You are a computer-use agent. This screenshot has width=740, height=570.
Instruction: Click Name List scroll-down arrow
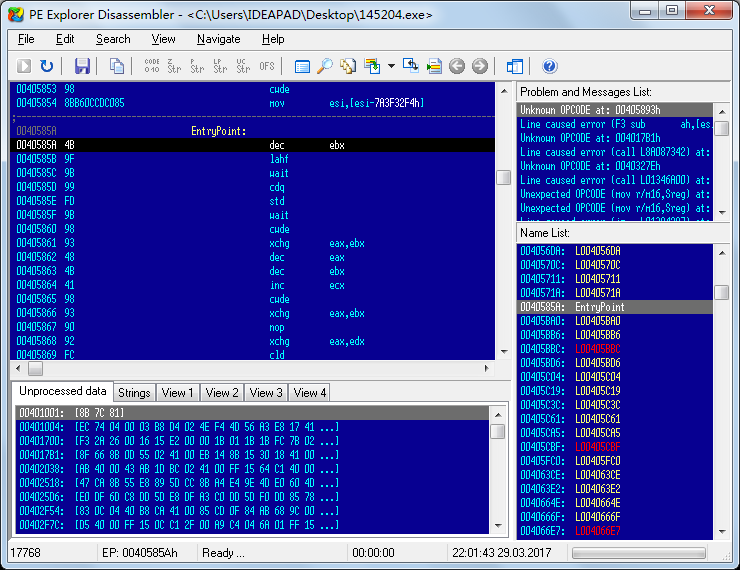(x=722, y=531)
